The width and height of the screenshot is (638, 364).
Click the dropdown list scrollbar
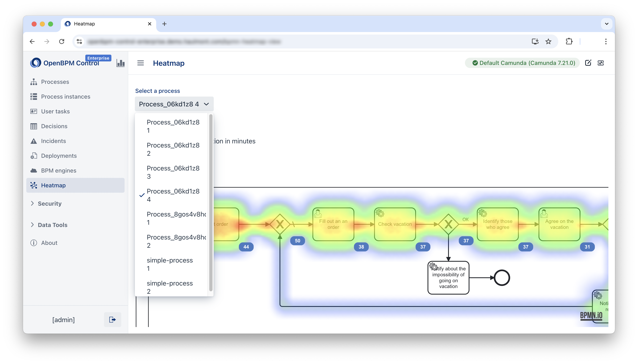click(x=211, y=203)
